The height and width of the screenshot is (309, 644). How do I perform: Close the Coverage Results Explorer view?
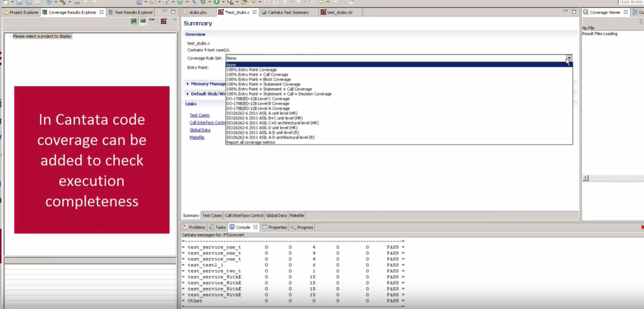[102, 12]
